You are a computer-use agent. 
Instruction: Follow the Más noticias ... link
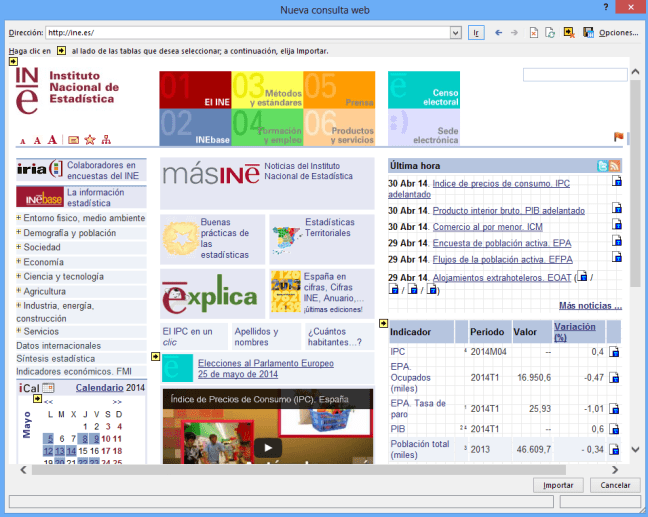pyautogui.click(x=590, y=305)
